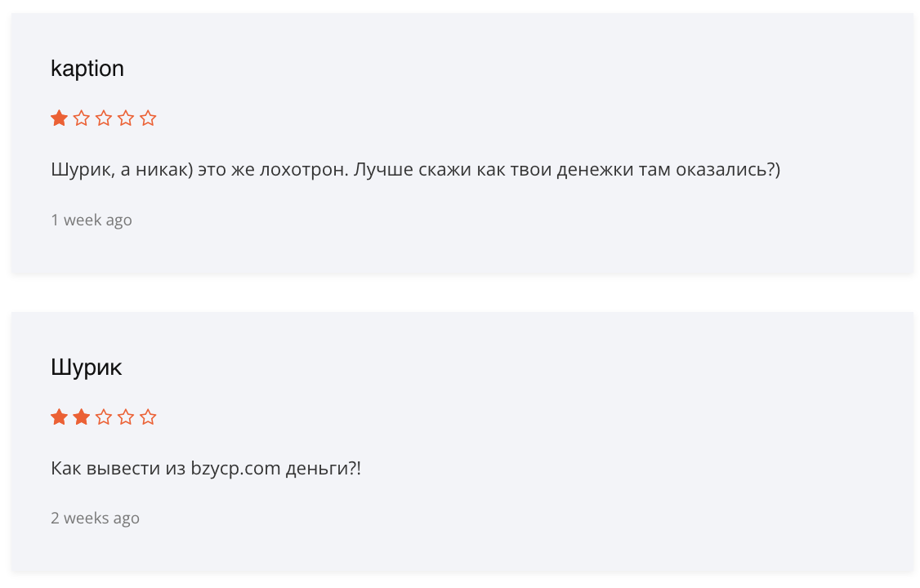
Task: Click the first filled star in Шурик's rating
Action: (x=58, y=416)
